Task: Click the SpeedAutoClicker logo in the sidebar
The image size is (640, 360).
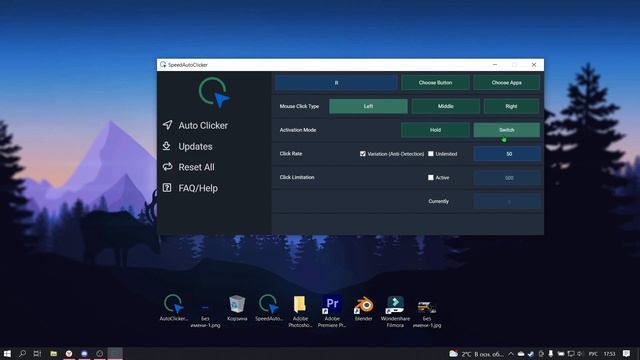Action: 214,92
